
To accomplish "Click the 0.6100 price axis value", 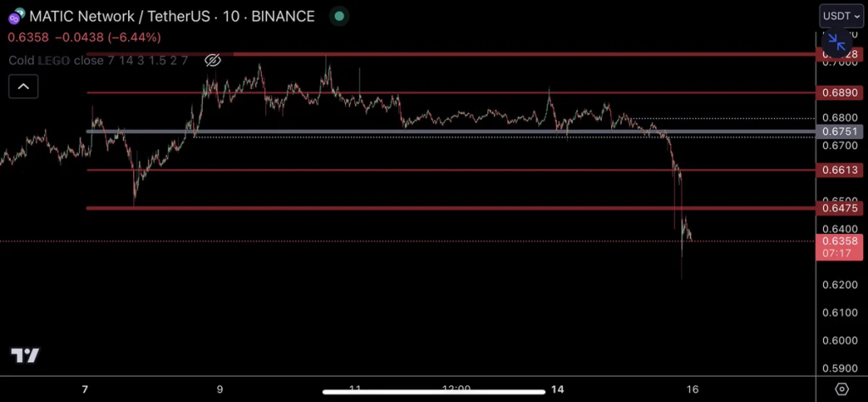I will pos(840,313).
